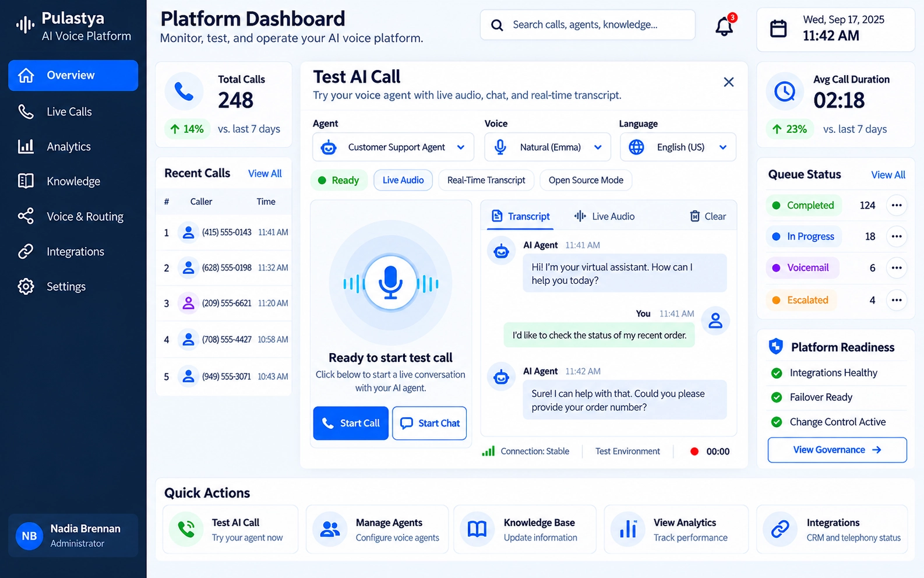The height and width of the screenshot is (578, 924).
Task: Select the call from (949) 555-3071
Action: tap(224, 376)
